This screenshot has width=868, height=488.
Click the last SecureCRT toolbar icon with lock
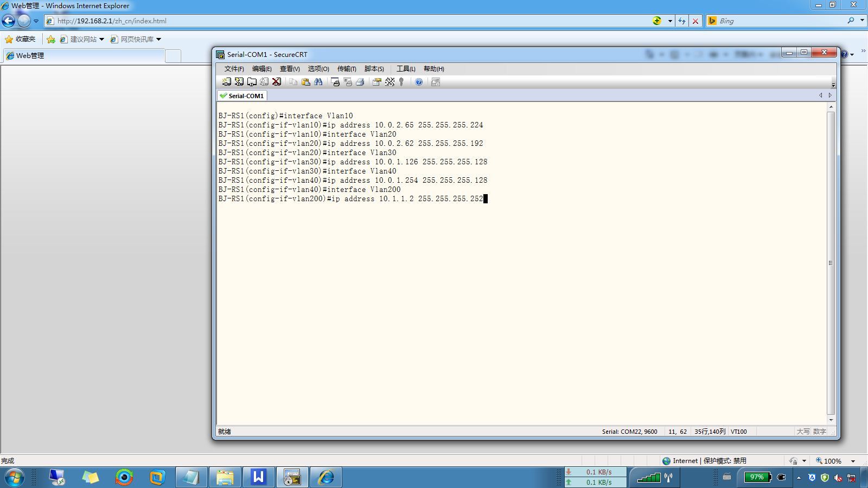click(435, 82)
